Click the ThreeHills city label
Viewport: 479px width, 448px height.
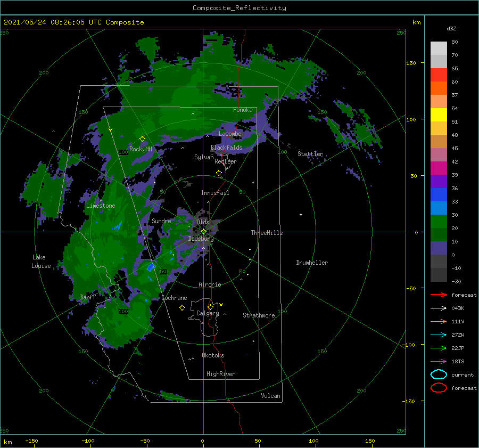(267, 233)
